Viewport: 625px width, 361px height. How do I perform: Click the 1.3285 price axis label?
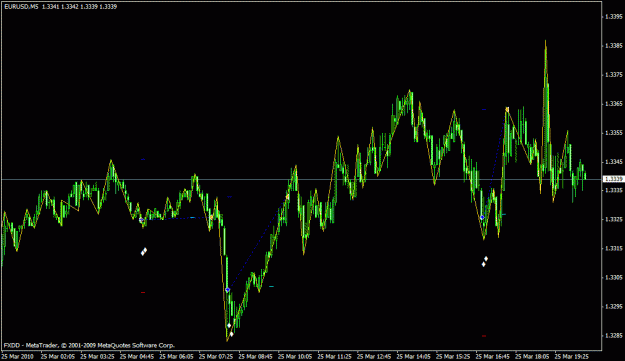[x=613, y=335]
